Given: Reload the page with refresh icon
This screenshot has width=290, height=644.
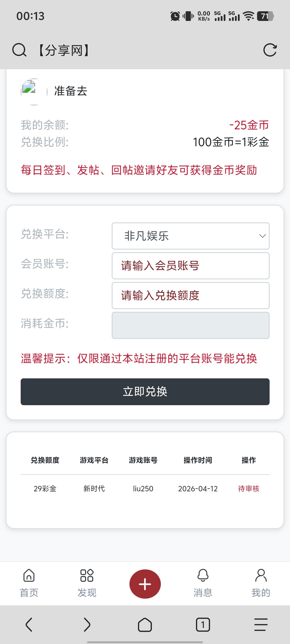Looking at the screenshot, I should [270, 50].
